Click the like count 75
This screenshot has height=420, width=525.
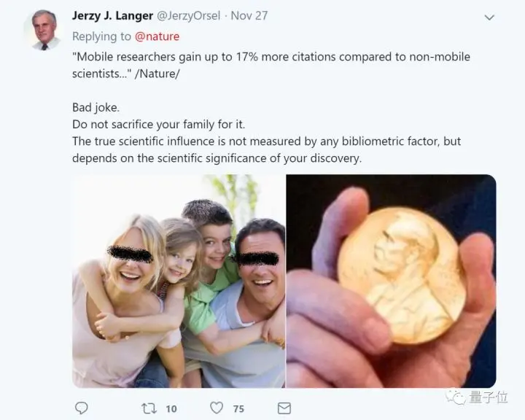[238, 408]
